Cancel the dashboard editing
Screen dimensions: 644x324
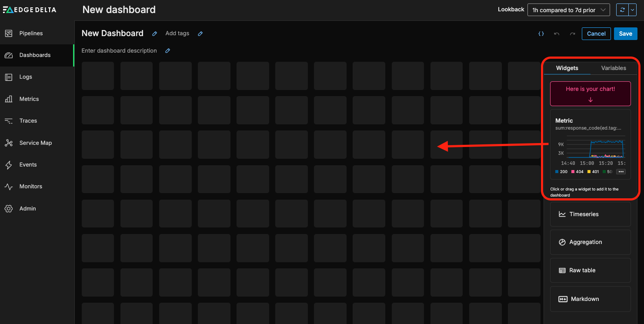[x=596, y=34]
